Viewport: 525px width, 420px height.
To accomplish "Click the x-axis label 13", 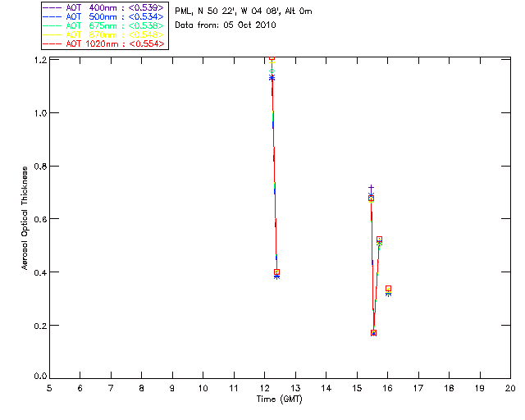I will click(x=295, y=388).
